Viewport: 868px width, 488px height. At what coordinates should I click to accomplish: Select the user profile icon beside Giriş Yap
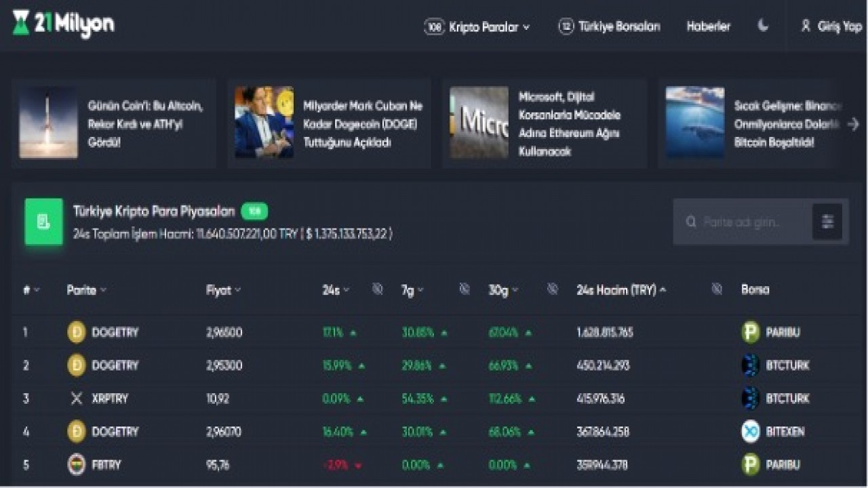click(x=806, y=26)
